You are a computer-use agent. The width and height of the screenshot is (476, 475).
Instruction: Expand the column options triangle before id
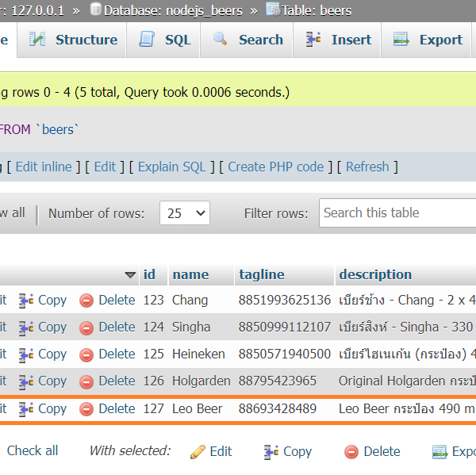click(x=130, y=275)
